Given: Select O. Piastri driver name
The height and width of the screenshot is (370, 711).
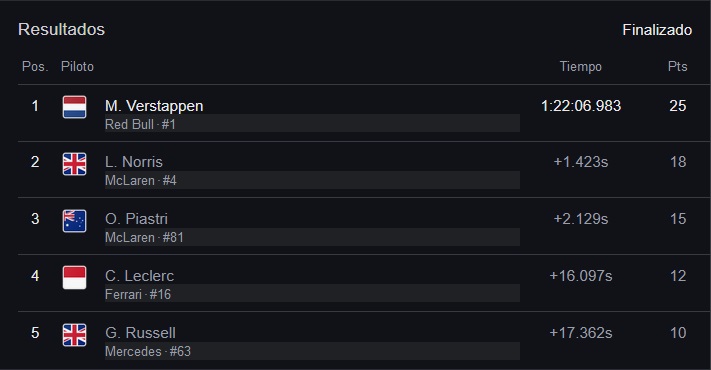Looking at the screenshot, I should 136,219.
